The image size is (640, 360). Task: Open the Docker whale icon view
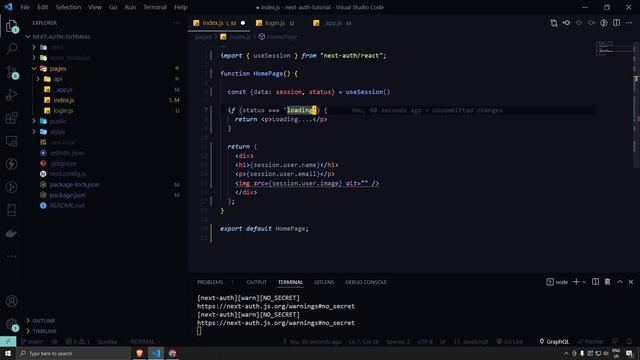click(x=12, y=233)
